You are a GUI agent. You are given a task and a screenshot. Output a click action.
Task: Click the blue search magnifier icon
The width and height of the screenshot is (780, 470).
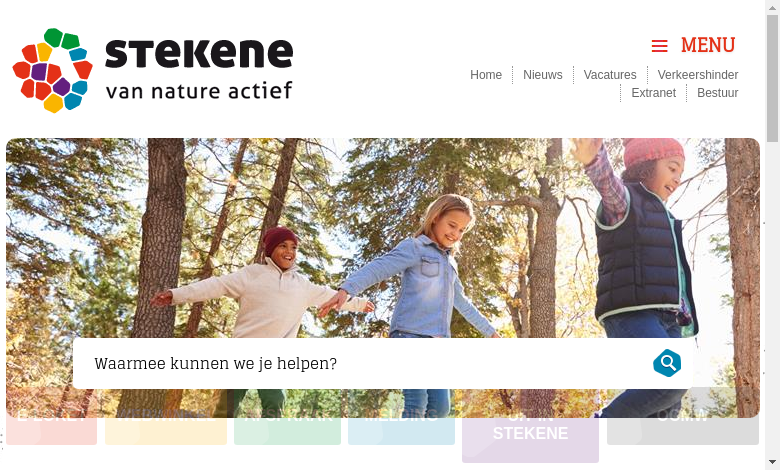pos(667,363)
